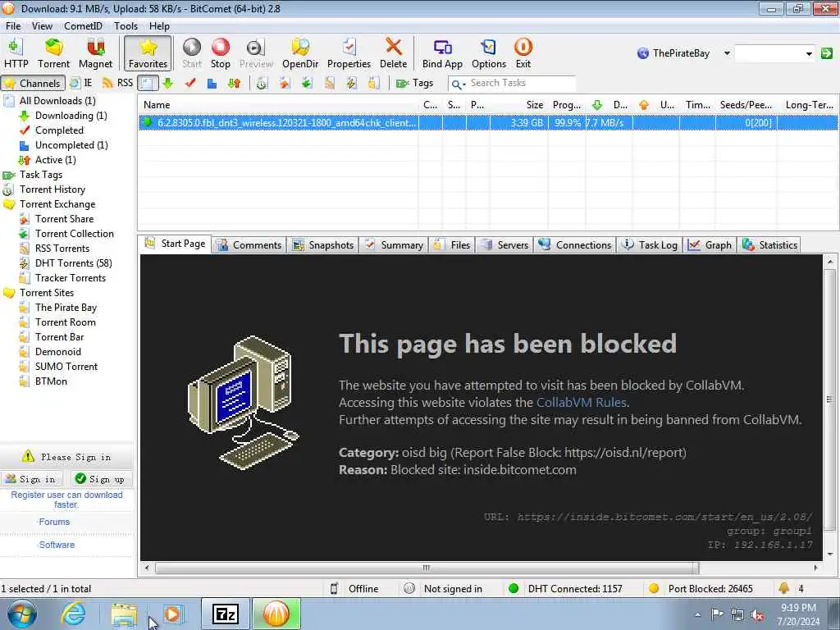Stop the selected download
Screen dimensions: 840x630
click(x=220, y=53)
